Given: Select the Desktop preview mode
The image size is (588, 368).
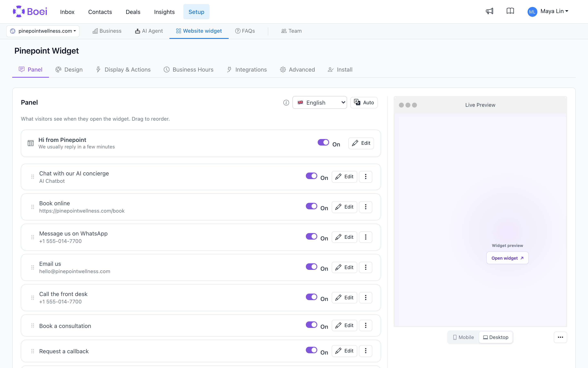Looking at the screenshot, I should [x=496, y=337].
